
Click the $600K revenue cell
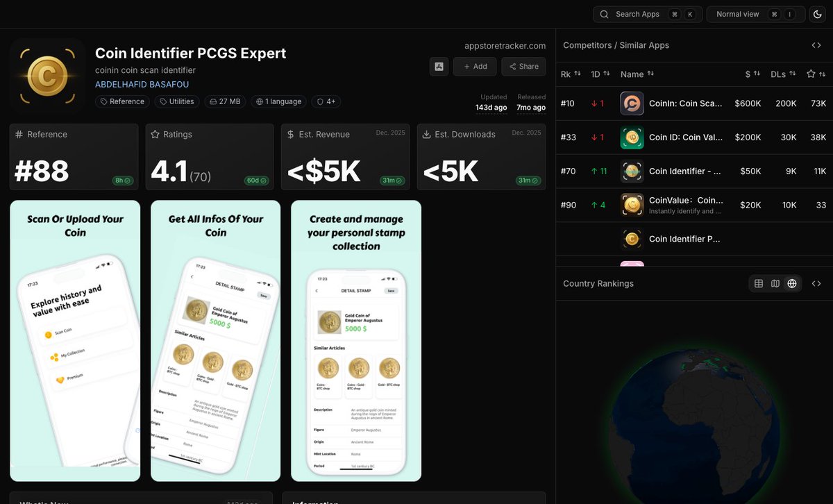[748, 103]
